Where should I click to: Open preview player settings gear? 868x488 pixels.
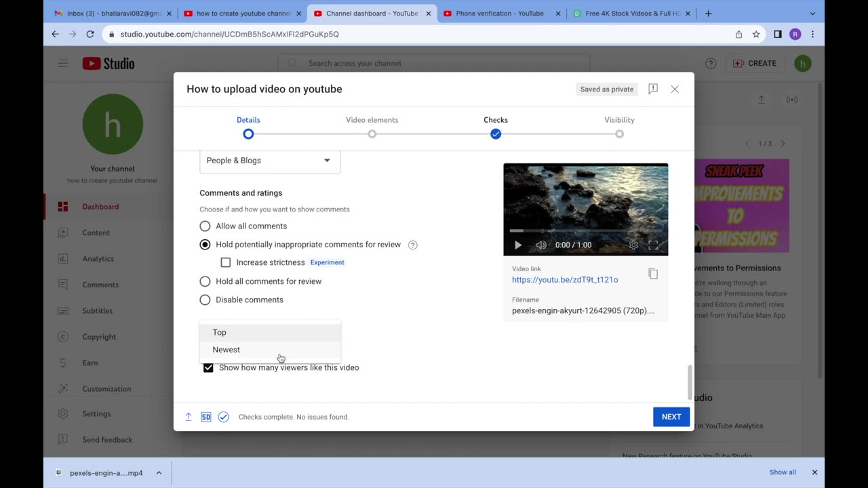633,245
